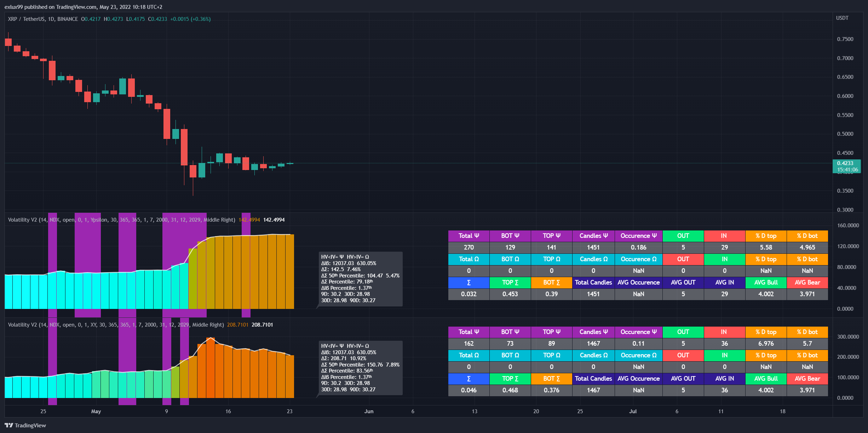Click the 0.6000 price axis label
Screen dimensions: 868x433
point(845,96)
